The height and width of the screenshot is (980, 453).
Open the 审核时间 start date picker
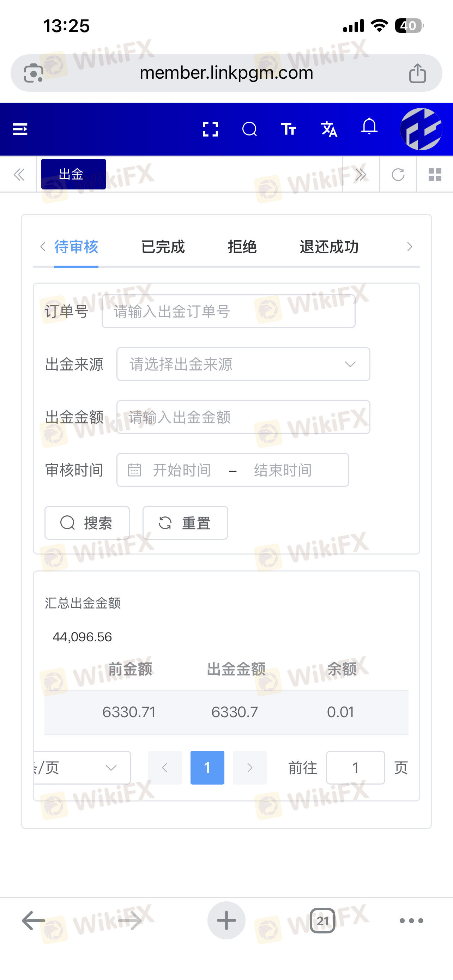pyautogui.click(x=182, y=470)
